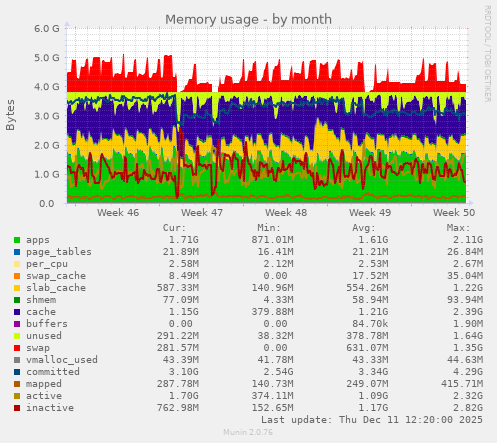Click the 'page_tables' legend label
Viewport: 497px width, 443px height.
point(59,252)
